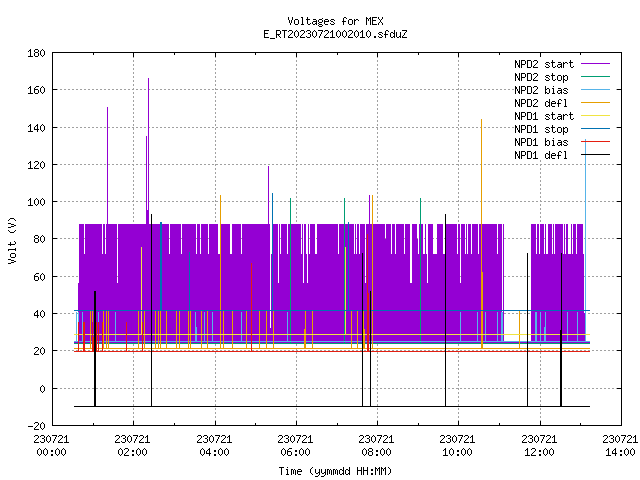Click the 230721 06:00 x-axis tick label
640x480 pixels.
pos(295,445)
